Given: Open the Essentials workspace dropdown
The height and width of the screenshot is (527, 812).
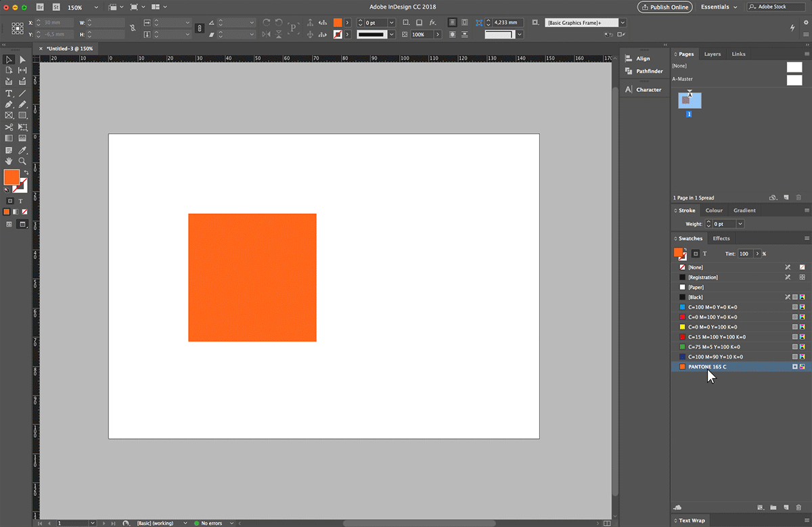Looking at the screenshot, I should [719, 7].
